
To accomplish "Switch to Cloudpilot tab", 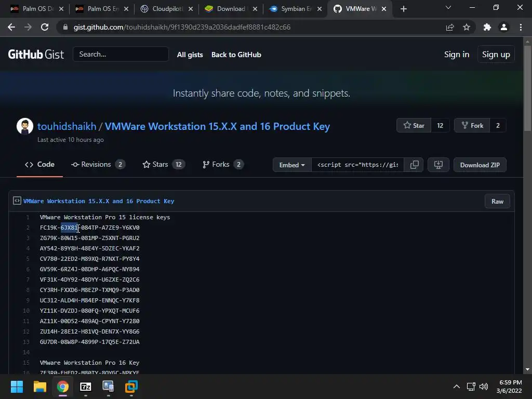I will (x=166, y=9).
